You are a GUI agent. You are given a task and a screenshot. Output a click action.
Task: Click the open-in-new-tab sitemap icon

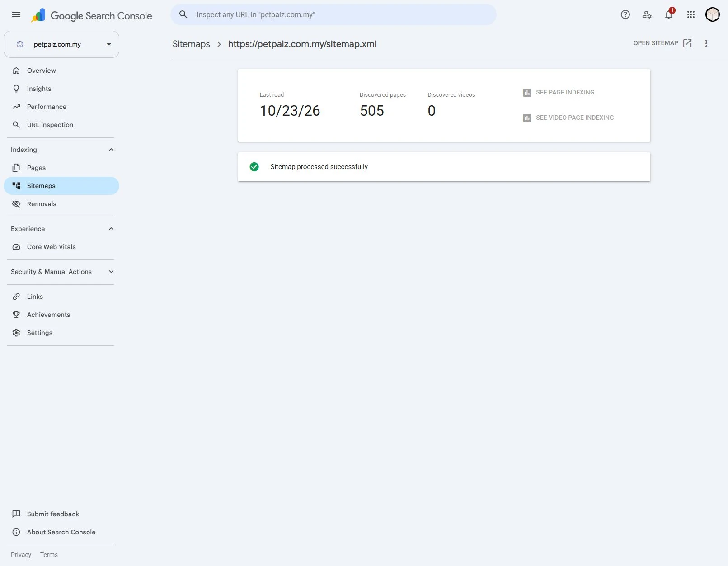point(687,43)
